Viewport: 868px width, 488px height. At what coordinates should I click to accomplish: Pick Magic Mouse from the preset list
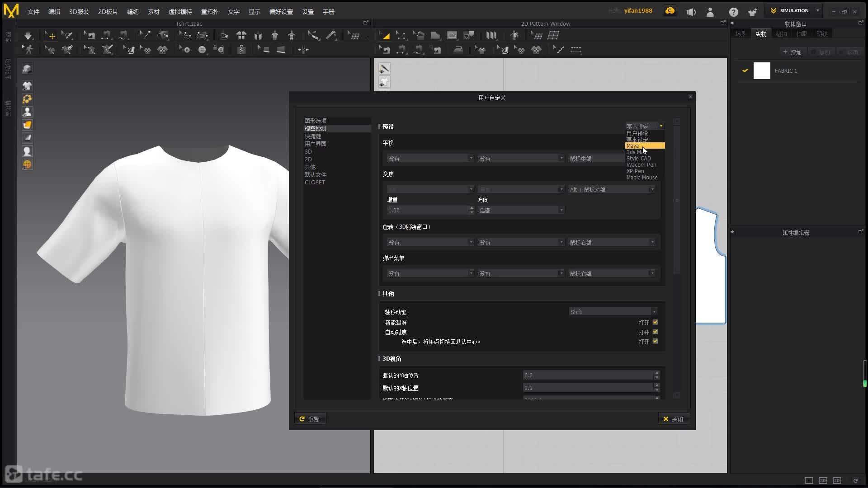[x=642, y=177]
